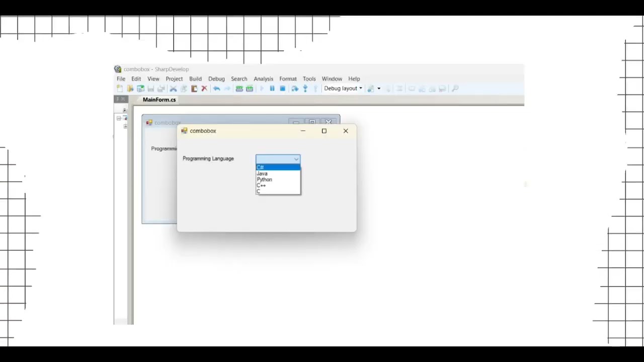Click the Run play icon in toolbar
This screenshot has width=644, height=362.
pyautogui.click(x=262, y=88)
